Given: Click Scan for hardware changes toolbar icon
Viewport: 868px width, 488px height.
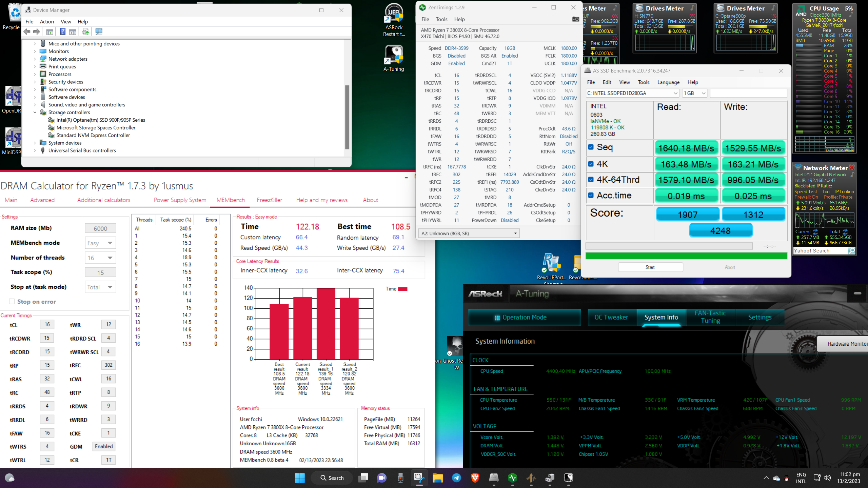Looking at the screenshot, I should 99,32.
